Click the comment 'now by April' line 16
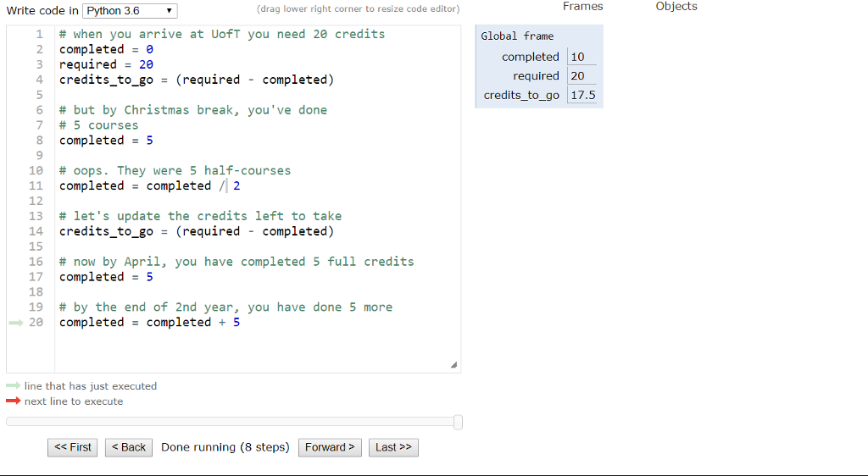This screenshot has height=476, width=868. pos(236,262)
